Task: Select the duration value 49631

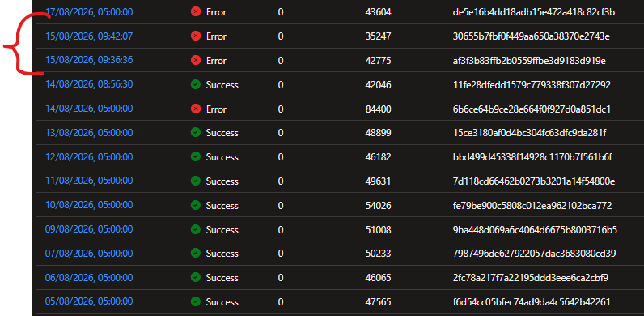Action: [x=379, y=181]
